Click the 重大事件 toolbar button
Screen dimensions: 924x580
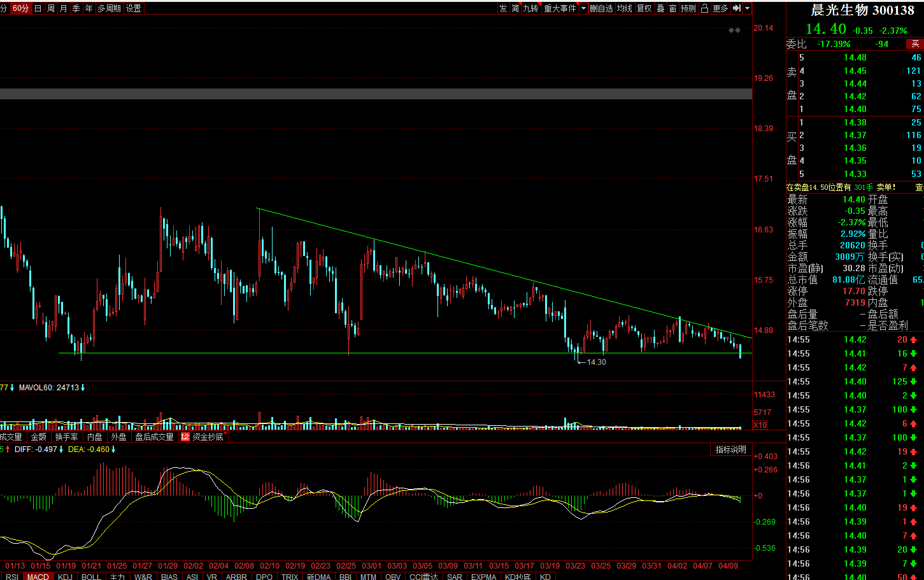560,8
